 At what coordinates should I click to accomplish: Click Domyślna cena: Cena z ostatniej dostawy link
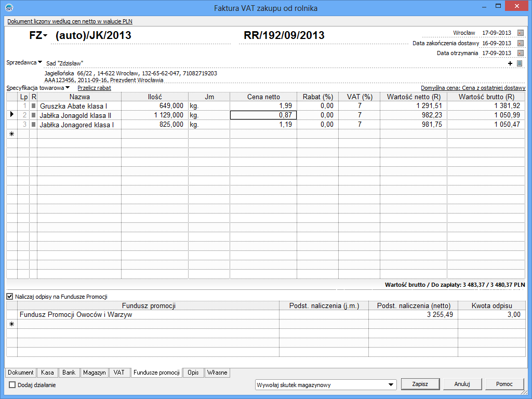pos(473,88)
